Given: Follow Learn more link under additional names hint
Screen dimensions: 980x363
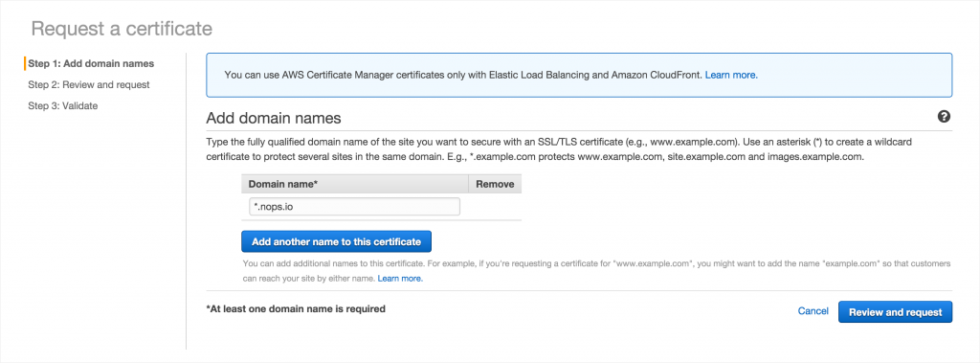Looking at the screenshot, I should (x=400, y=278).
